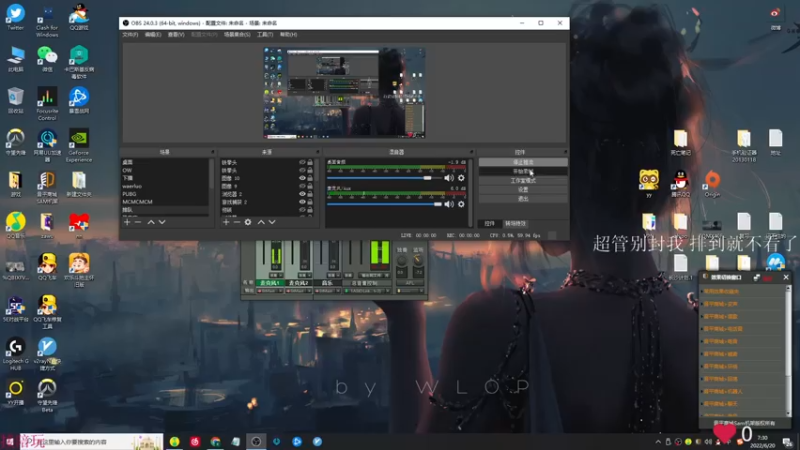Open source properties gear in Sources toolbar

pos(248,222)
